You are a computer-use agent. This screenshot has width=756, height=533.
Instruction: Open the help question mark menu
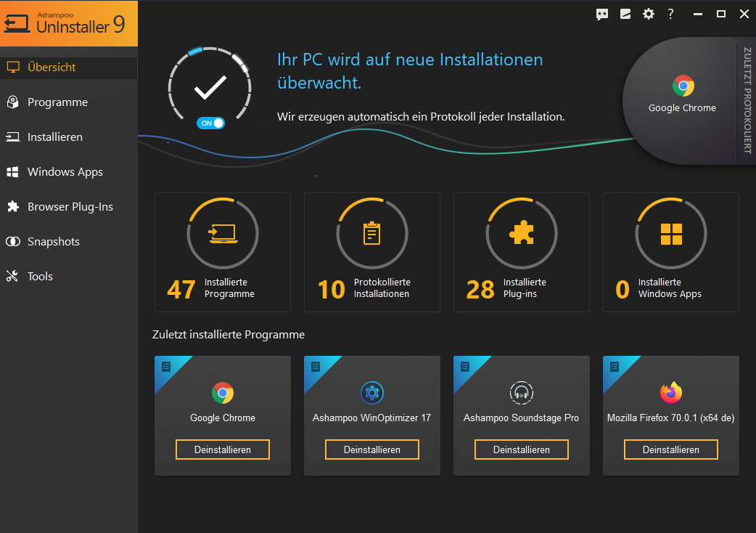(670, 13)
